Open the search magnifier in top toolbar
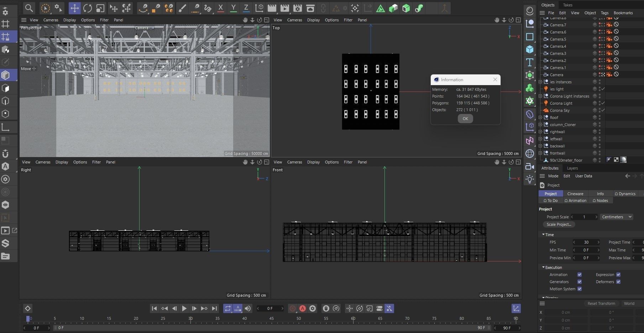644x333 pixels. (29, 8)
